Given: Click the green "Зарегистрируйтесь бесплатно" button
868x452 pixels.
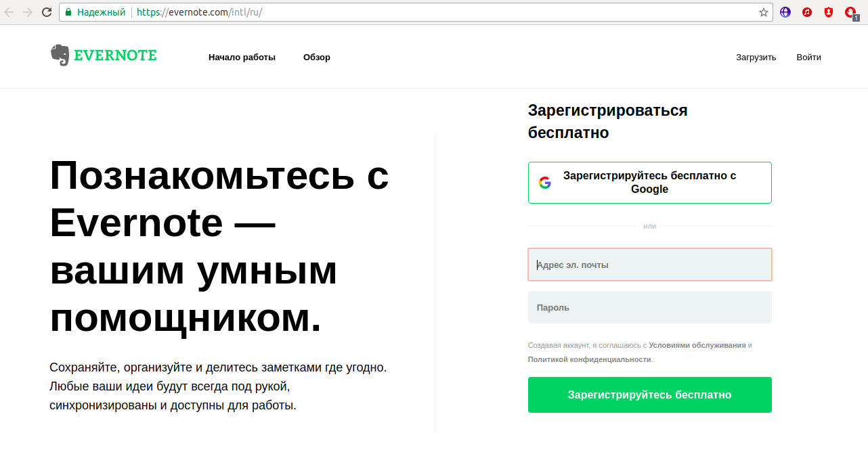Looking at the screenshot, I should [650, 394].
